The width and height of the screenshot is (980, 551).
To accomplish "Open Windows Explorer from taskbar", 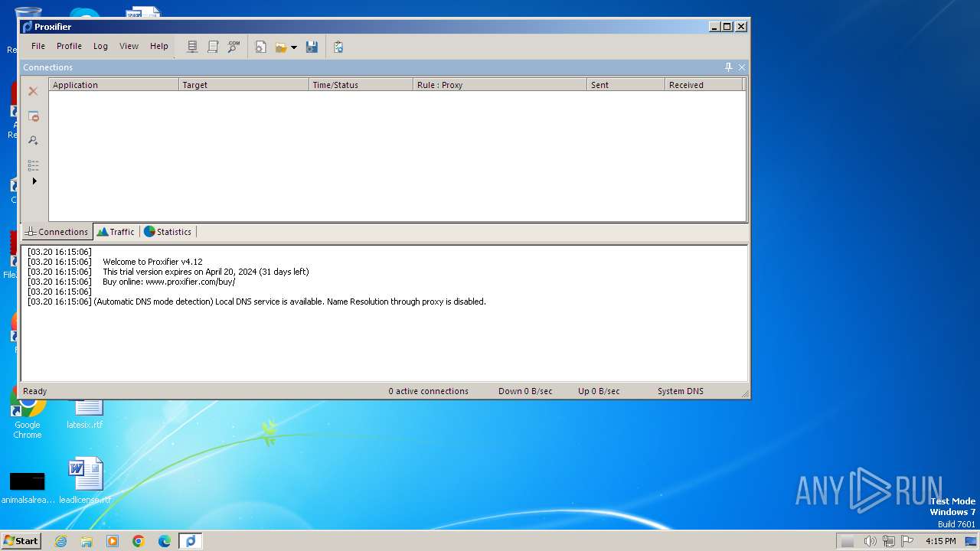I will [87, 541].
